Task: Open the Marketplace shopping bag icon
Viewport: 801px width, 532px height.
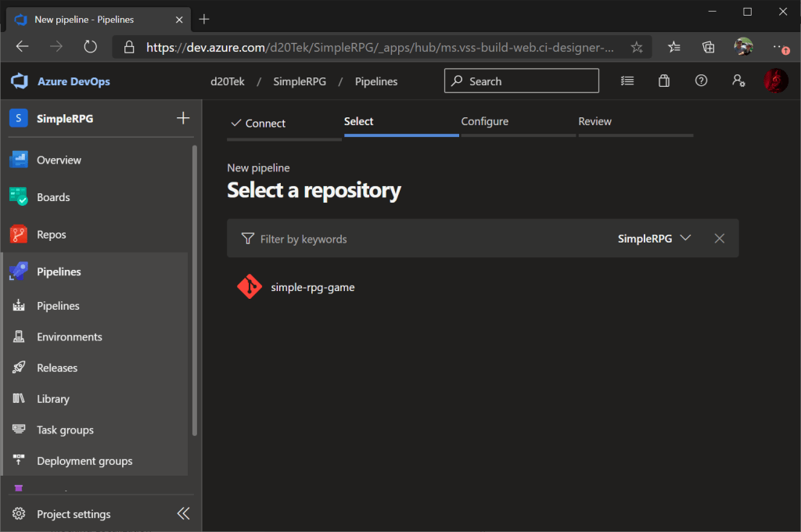Action: pos(664,81)
